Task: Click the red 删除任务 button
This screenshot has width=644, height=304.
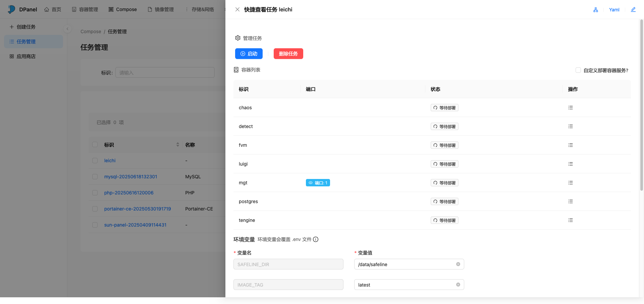Action: [288, 54]
